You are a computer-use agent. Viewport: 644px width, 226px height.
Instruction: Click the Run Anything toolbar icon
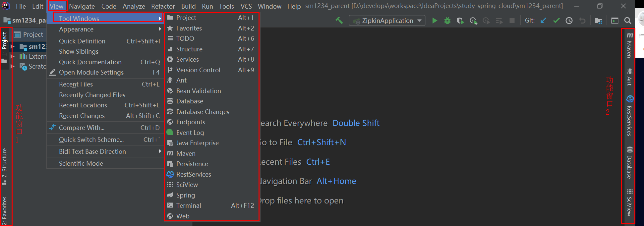615,21
